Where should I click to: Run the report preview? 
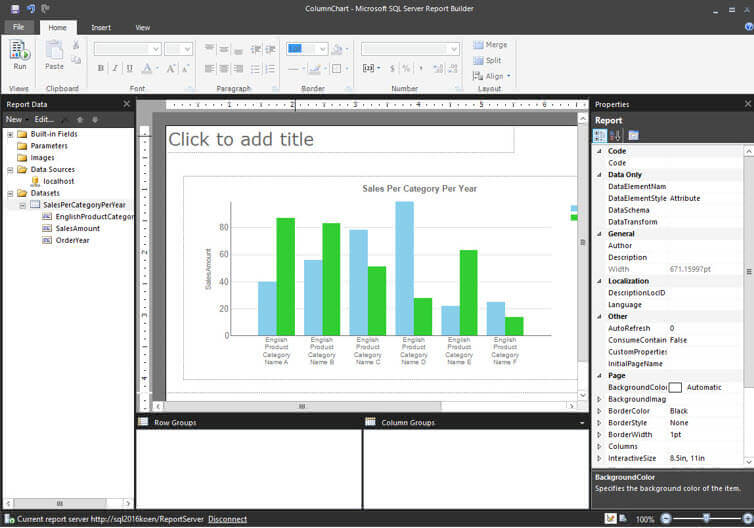(x=20, y=55)
